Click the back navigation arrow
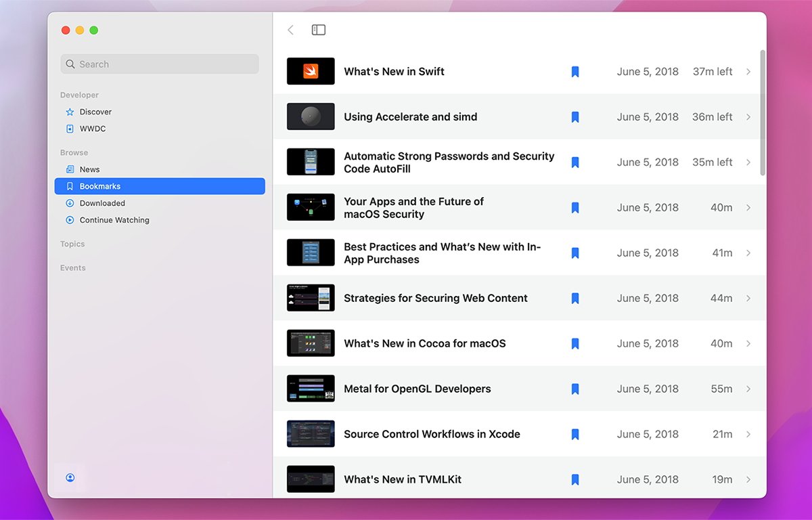Viewport: 812px width, 520px height. [291, 30]
